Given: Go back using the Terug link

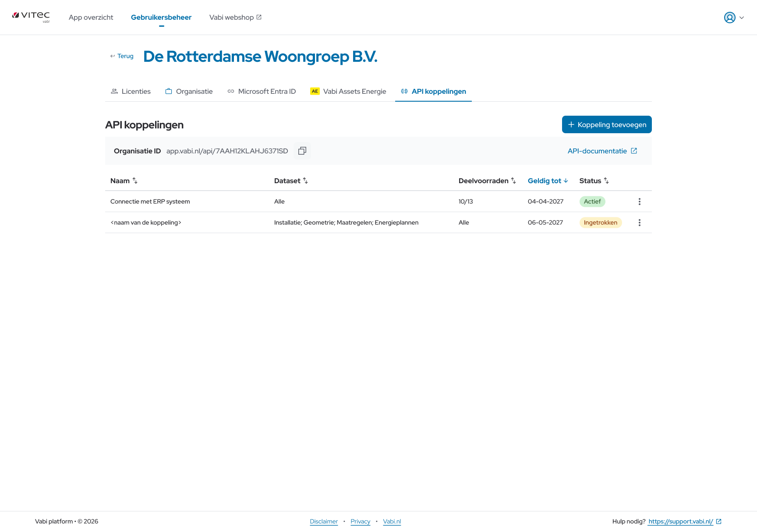Looking at the screenshot, I should 122,56.
